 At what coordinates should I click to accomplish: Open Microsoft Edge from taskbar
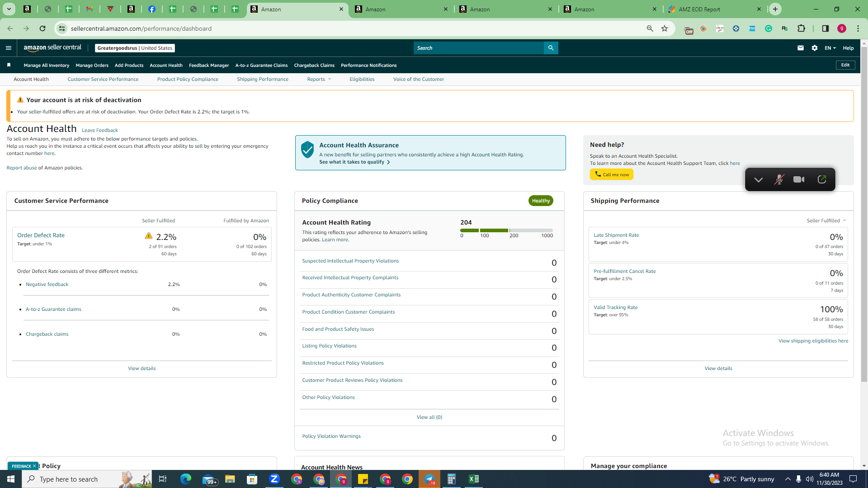(x=185, y=479)
